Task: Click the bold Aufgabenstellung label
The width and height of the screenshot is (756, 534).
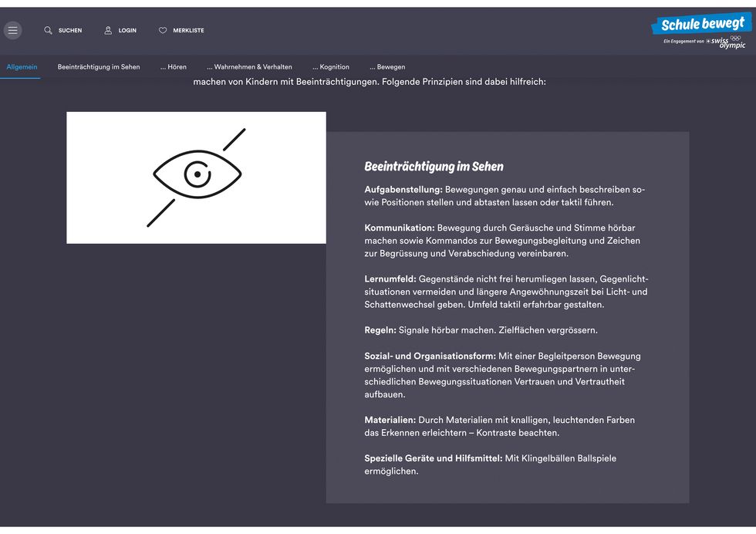Action: click(403, 190)
